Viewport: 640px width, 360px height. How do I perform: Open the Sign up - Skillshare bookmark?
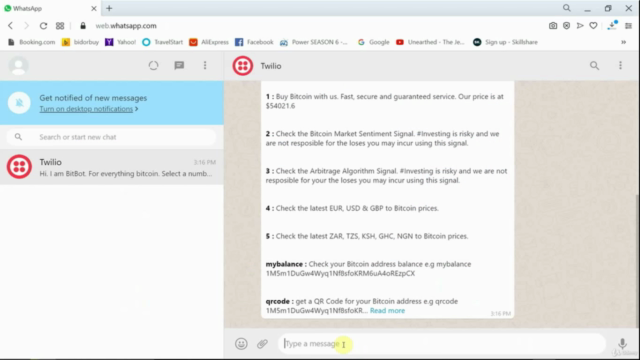pos(505,42)
